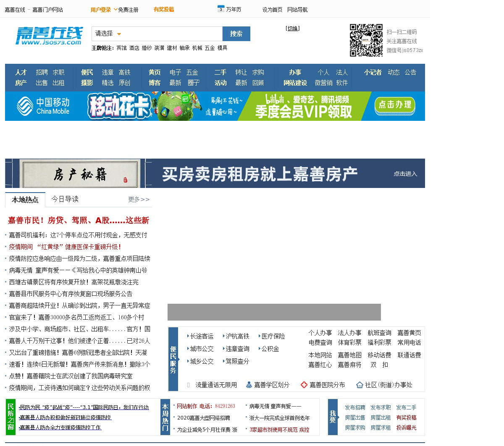Click the QR code image

tap(366, 40)
